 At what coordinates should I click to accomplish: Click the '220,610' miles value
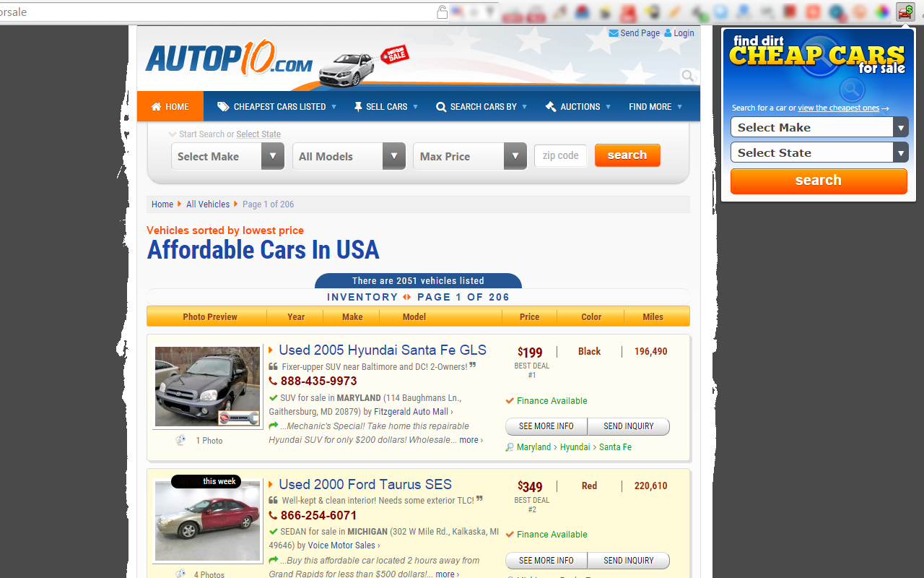(651, 486)
